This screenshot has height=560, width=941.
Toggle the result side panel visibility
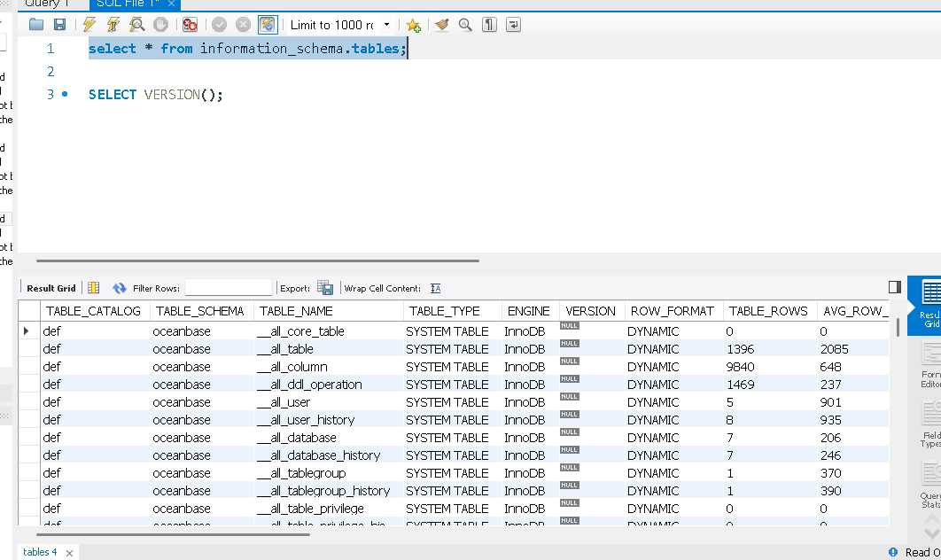894,287
